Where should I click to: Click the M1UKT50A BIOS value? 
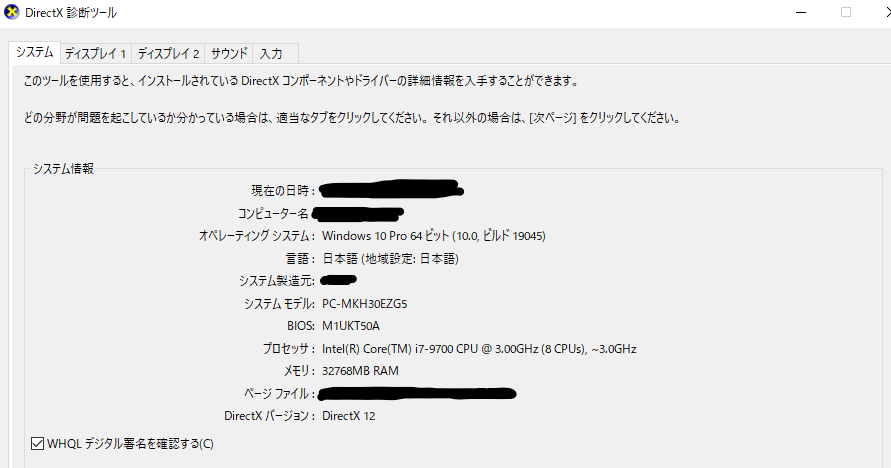[x=351, y=326]
